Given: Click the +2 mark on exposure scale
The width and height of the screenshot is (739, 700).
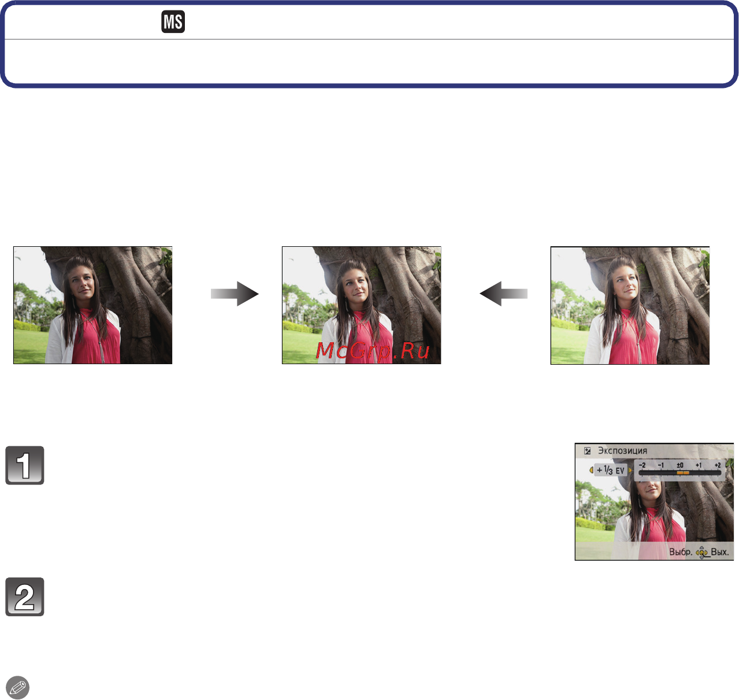Looking at the screenshot, I should point(717,465).
